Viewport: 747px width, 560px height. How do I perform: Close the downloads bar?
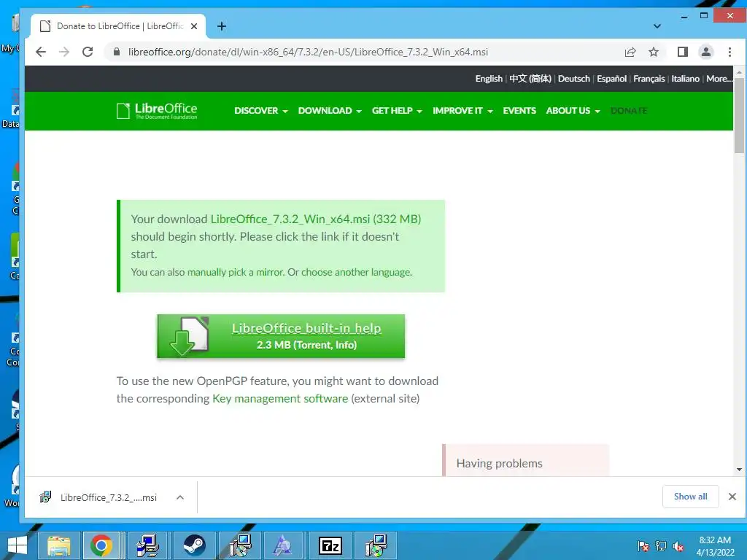click(732, 497)
